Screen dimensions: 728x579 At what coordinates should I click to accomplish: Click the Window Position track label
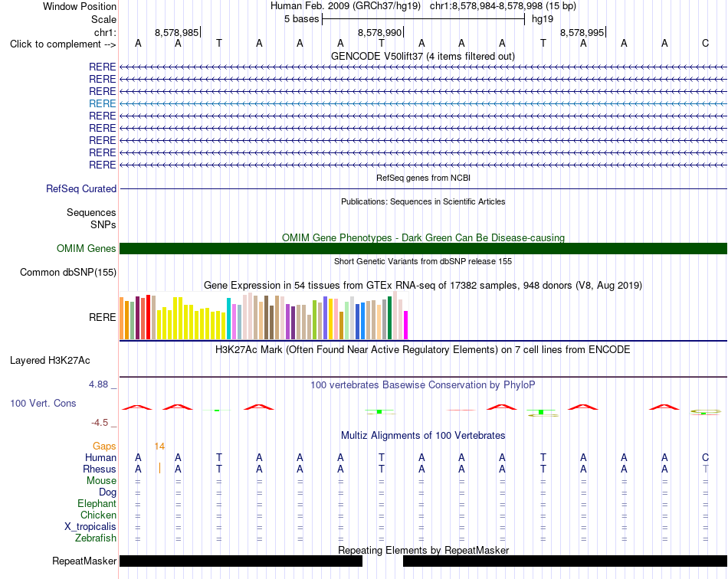[x=80, y=6]
